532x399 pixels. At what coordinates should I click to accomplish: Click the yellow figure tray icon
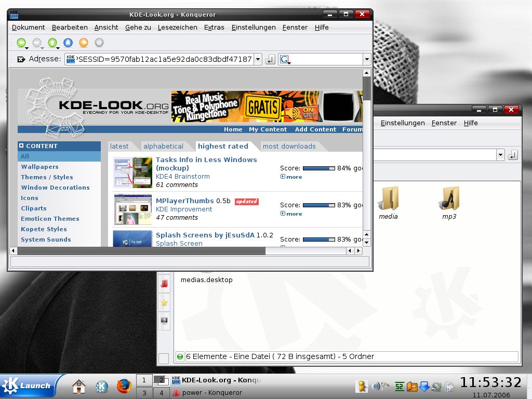362,387
